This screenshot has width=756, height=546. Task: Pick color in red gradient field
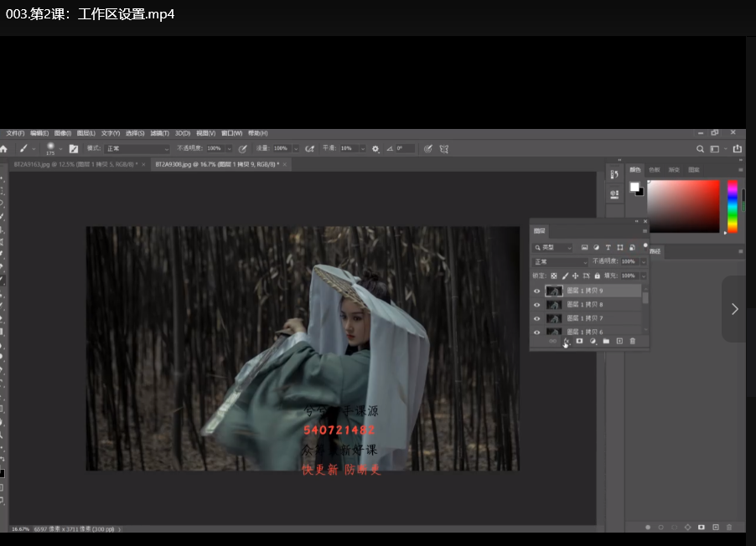pos(683,207)
